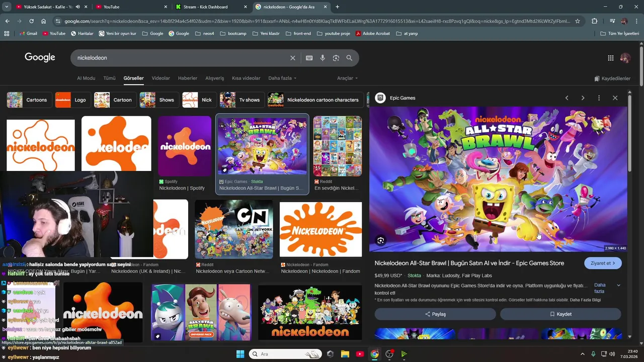Open the Chrome home page button

click(x=43, y=21)
